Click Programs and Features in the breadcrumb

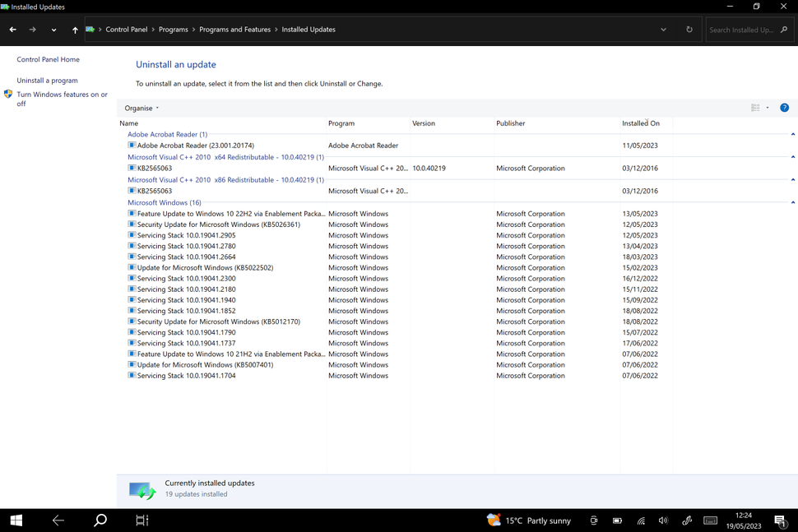pyautogui.click(x=235, y=29)
